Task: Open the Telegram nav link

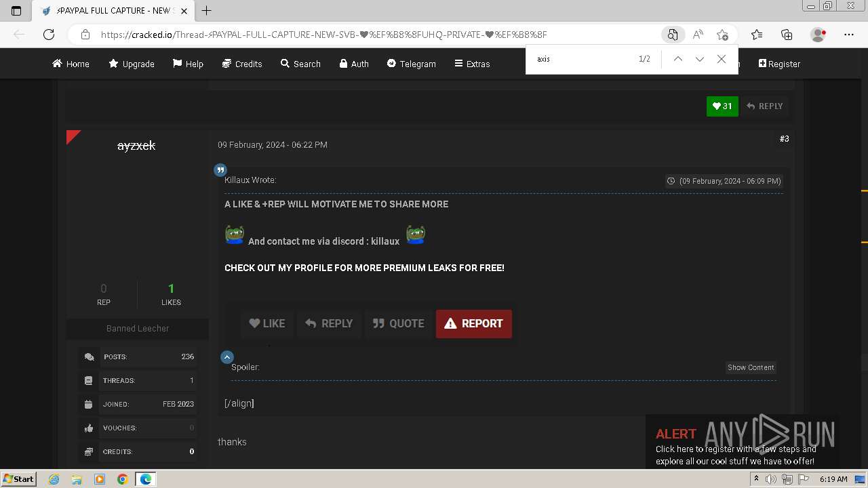Action: 412,64
